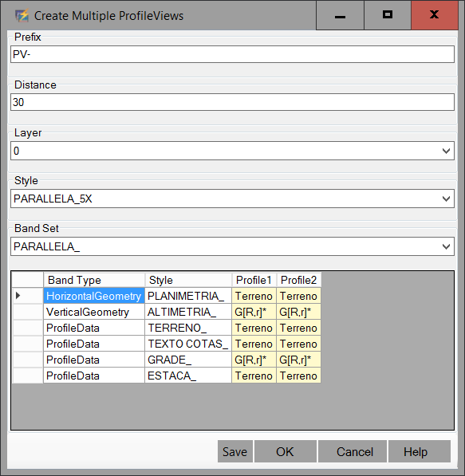465x476 pixels.
Task: Click the TEXTO COTAS_ style cell
Action: pos(188,344)
